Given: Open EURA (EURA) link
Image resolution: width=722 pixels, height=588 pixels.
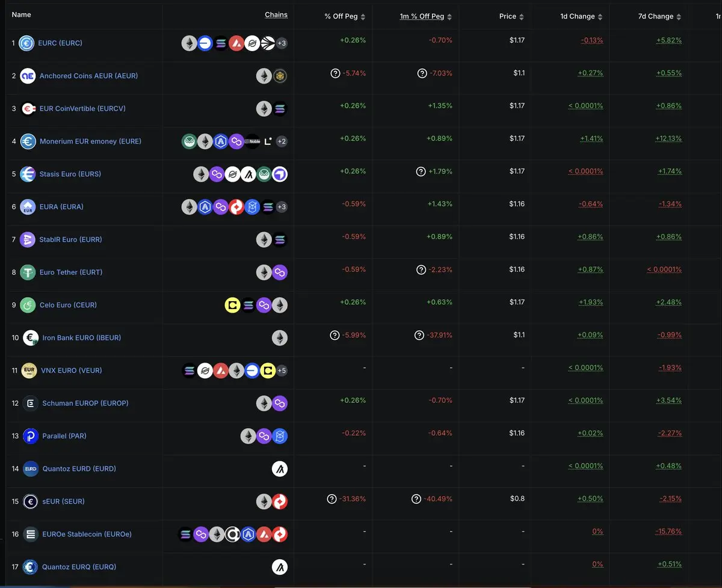Looking at the screenshot, I should [x=61, y=207].
